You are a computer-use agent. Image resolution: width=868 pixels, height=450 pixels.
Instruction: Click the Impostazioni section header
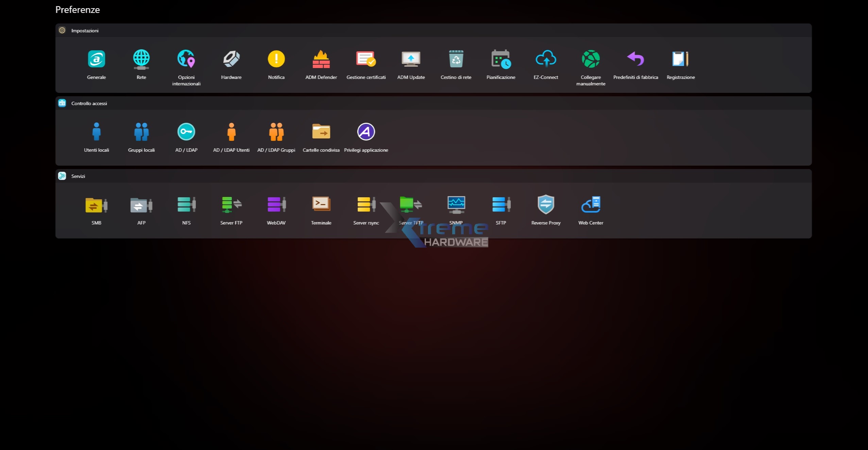[85, 31]
